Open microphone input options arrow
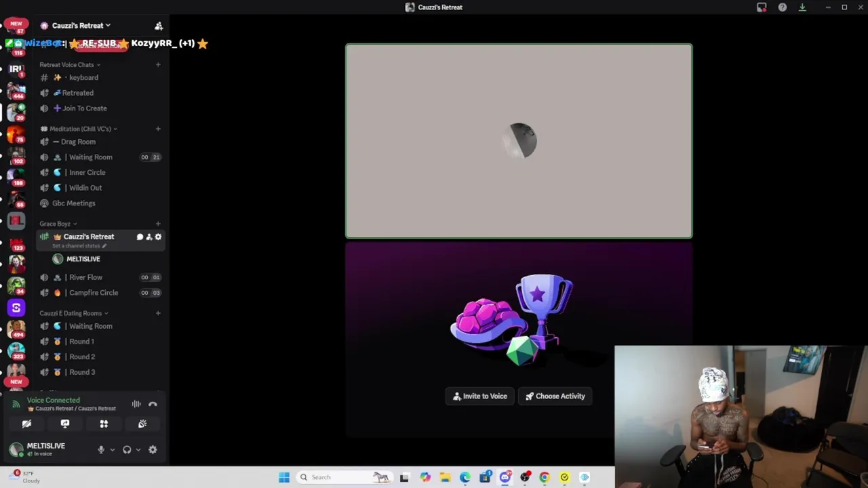This screenshot has width=868, height=488. [x=112, y=449]
